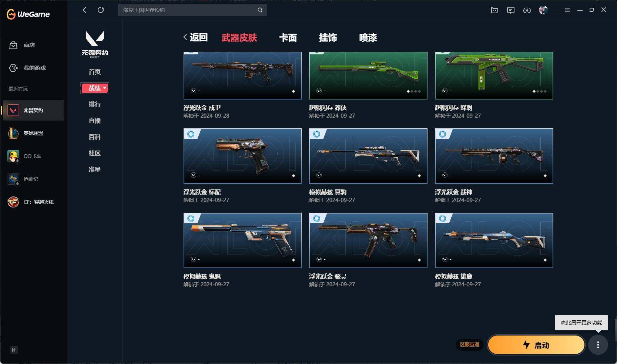Switch to the 卡面 tab
Viewport: 617px width, 364px height.
tap(288, 38)
